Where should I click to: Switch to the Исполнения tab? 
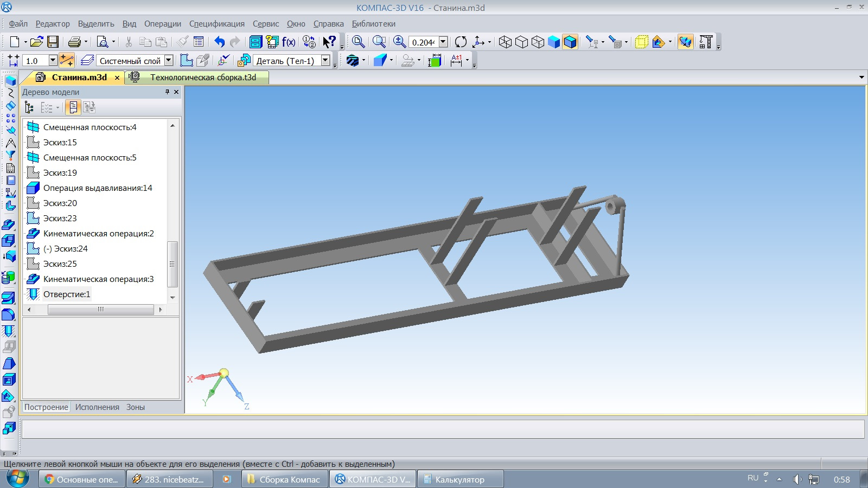coord(97,407)
